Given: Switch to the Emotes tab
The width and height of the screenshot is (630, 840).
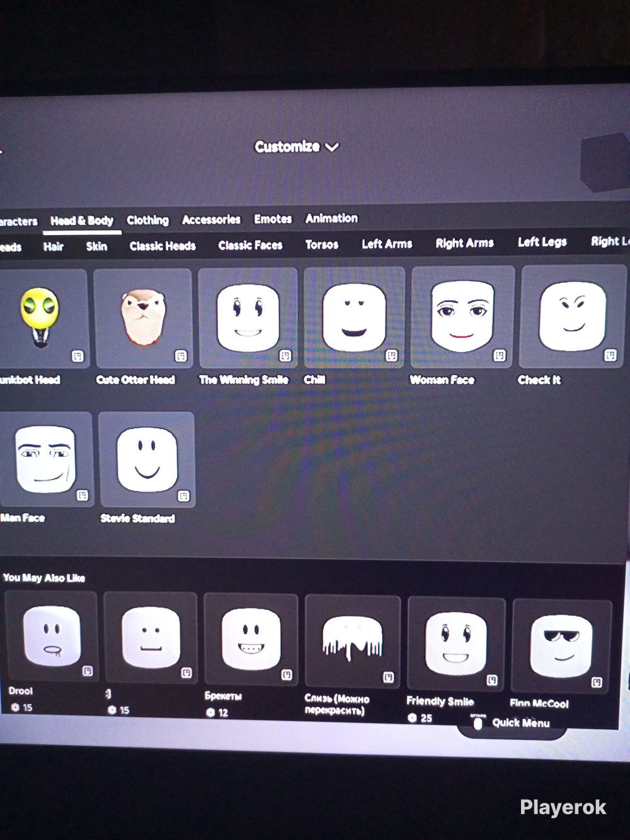Looking at the screenshot, I should [x=273, y=219].
